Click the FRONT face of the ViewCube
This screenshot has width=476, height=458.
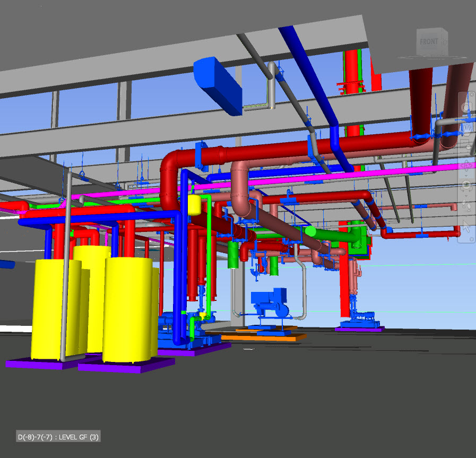coord(429,42)
